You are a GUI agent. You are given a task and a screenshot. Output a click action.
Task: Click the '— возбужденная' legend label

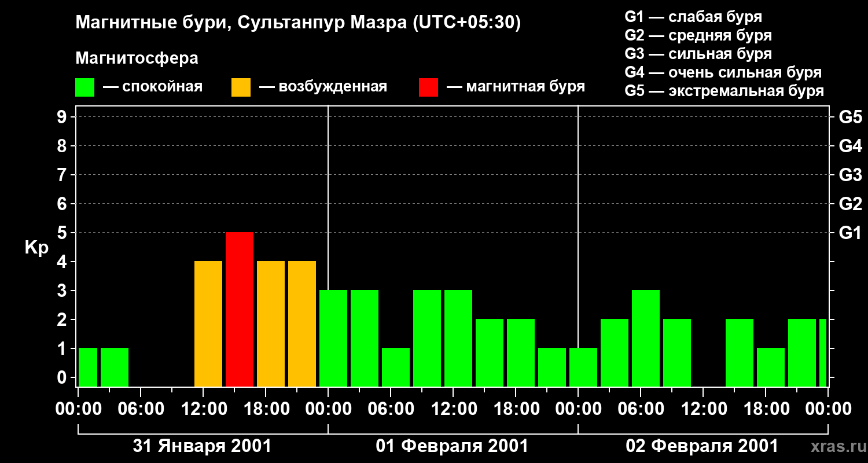coord(323,87)
